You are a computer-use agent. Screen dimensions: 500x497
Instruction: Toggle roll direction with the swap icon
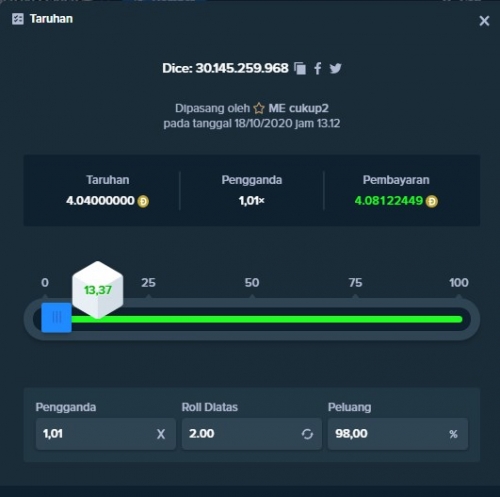[x=307, y=434]
